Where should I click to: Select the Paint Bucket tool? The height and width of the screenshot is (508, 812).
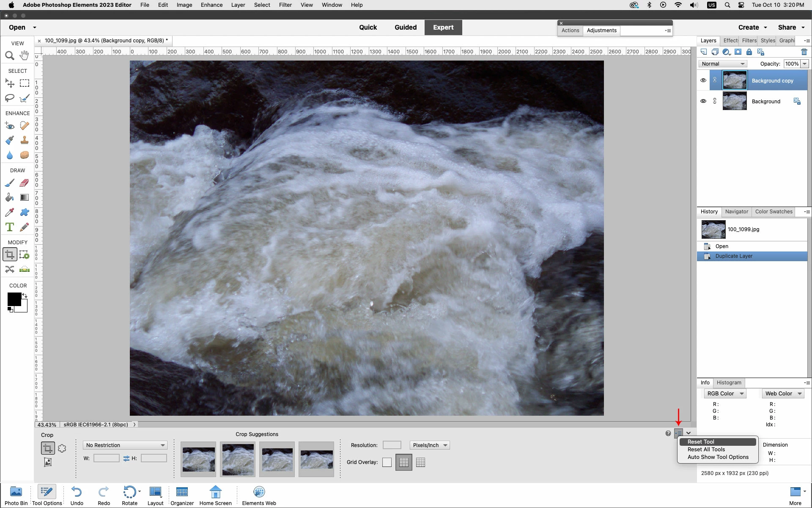[x=9, y=198]
